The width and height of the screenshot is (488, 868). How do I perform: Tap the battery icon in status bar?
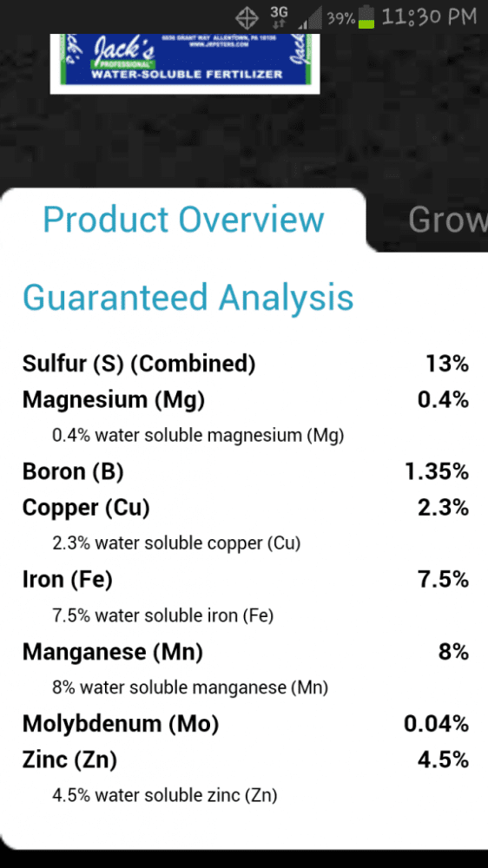click(366, 17)
